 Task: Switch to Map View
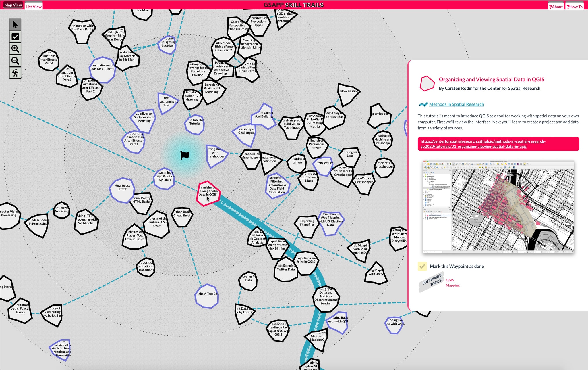pos(12,5)
